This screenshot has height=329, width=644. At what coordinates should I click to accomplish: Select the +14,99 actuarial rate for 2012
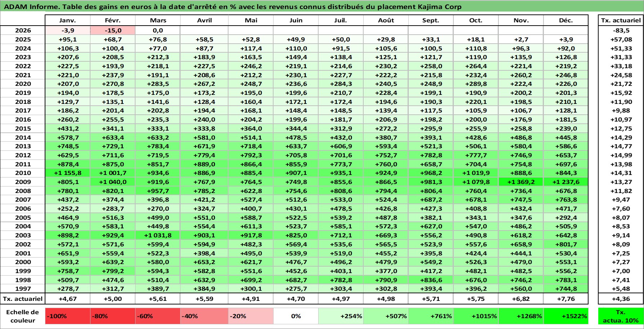[x=621, y=155]
